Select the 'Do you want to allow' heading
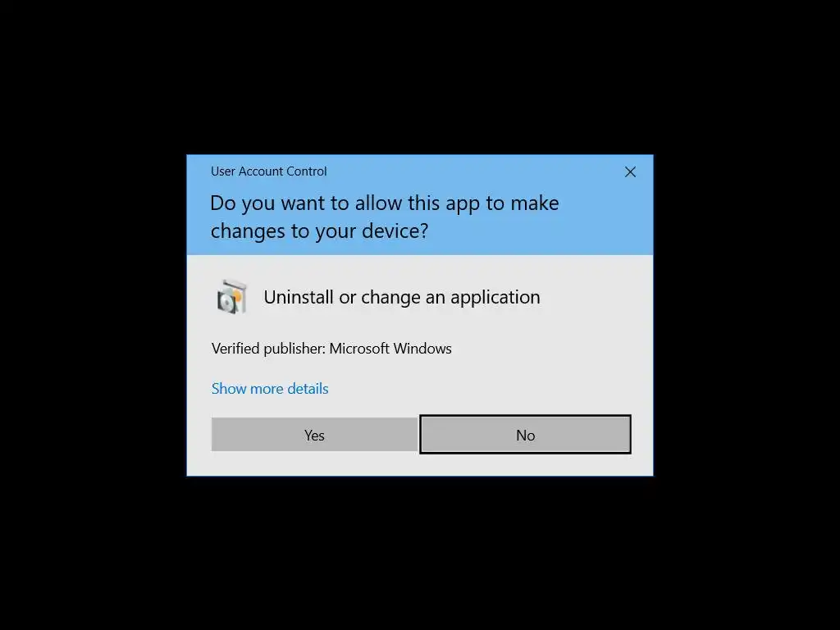Viewport: 840px width, 630px height. [x=384, y=217]
